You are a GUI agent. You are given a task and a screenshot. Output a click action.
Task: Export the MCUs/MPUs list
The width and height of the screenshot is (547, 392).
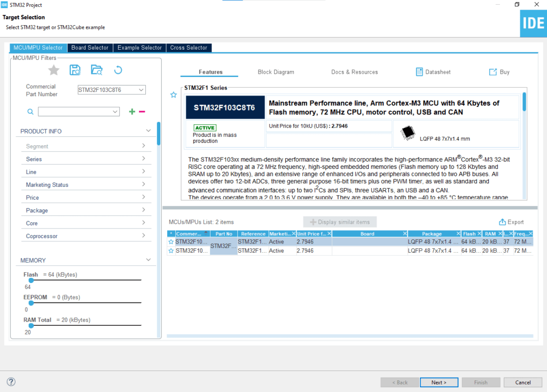[511, 222]
